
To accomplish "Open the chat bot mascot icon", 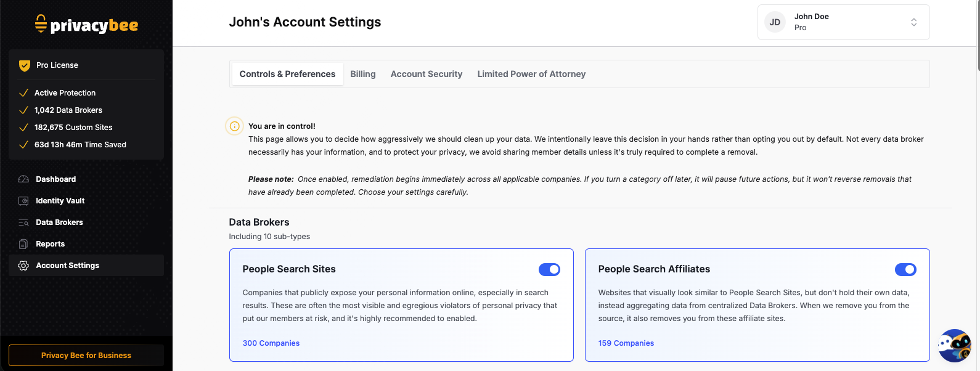I will (x=955, y=346).
